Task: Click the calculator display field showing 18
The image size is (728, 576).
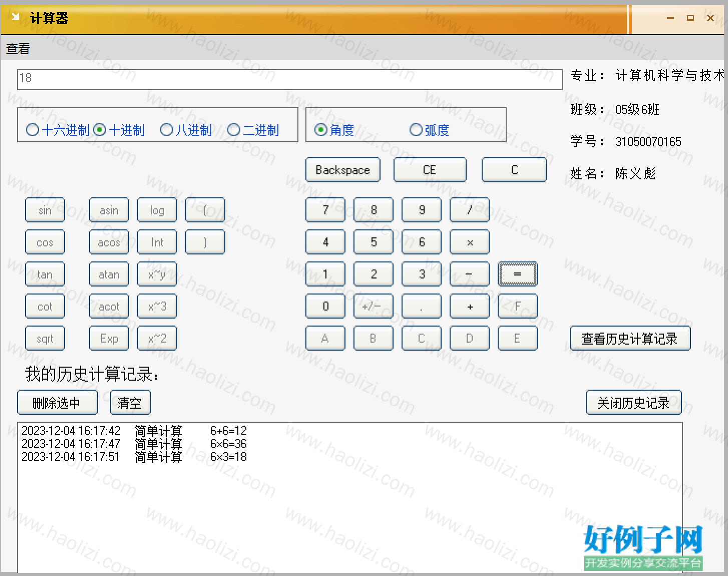Action: pos(290,79)
